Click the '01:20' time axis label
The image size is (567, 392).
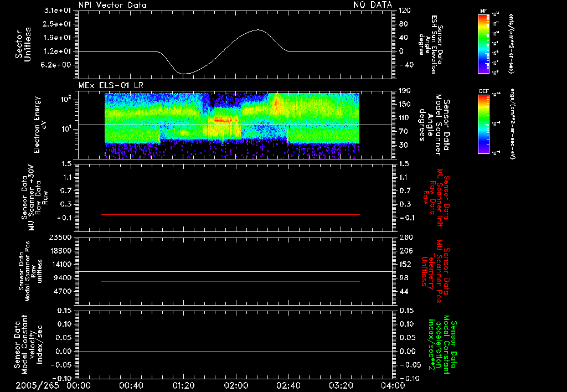[x=183, y=385]
